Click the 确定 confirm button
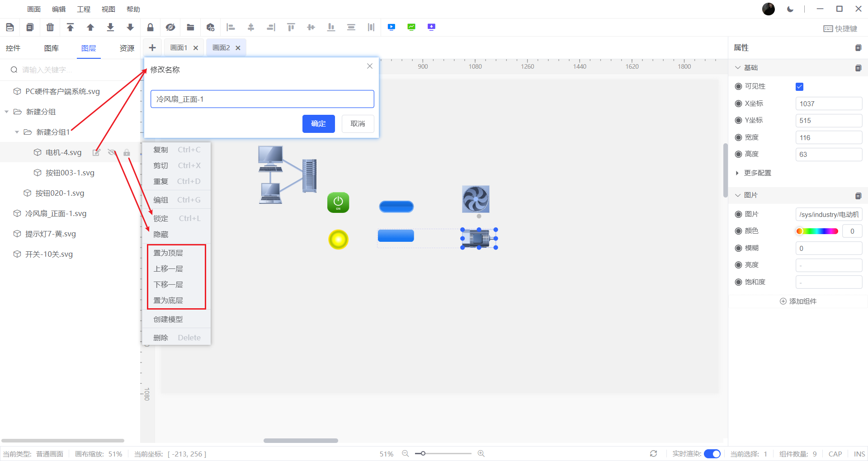The width and height of the screenshot is (868, 461). pyautogui.click(x=318, y=124)
